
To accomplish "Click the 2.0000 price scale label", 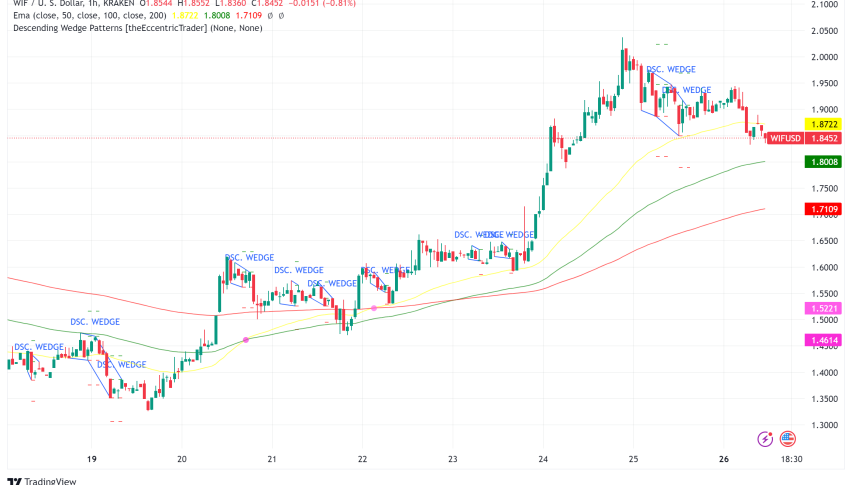I will pos(824,57).
